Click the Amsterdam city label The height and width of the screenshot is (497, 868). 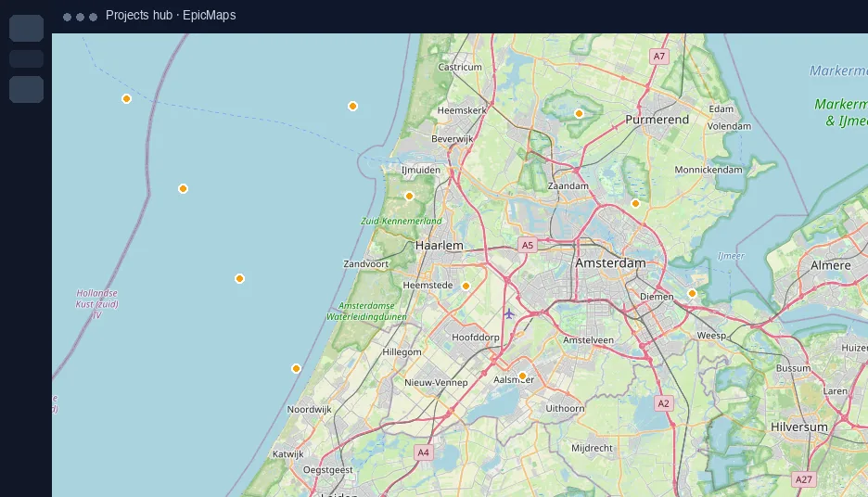610,263
